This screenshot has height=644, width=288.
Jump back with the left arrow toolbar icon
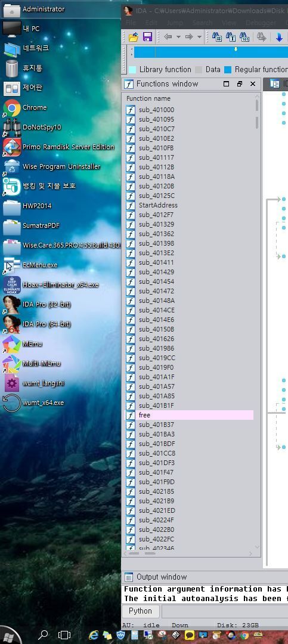[168, 37]
